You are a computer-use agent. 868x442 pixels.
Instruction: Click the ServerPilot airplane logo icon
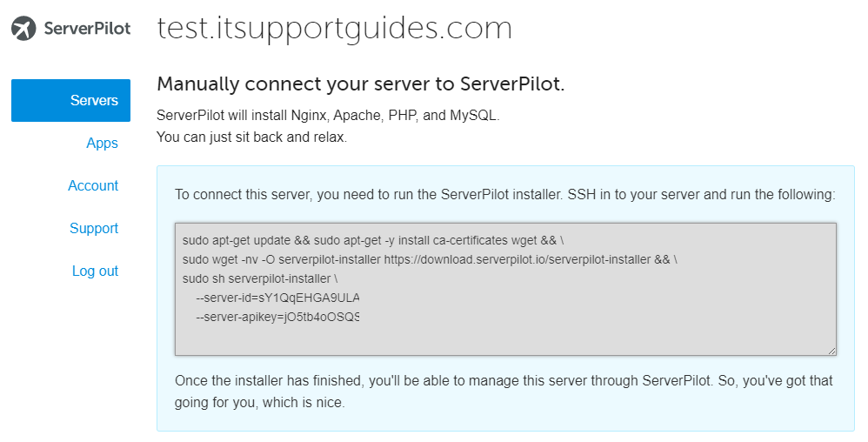click(23, 28)
